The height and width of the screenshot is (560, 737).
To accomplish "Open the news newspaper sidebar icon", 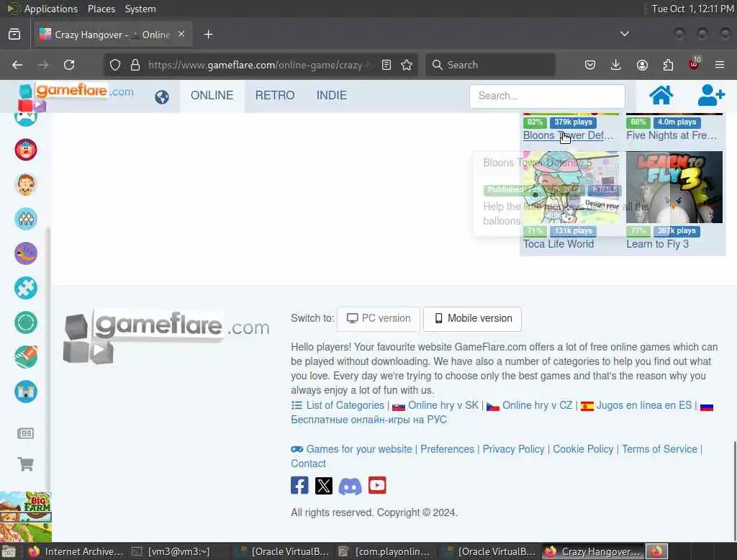I will tap(25, 433).
